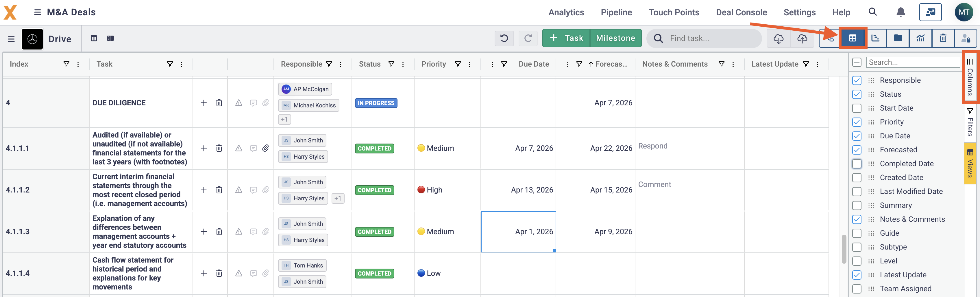Viewport: 980px width, 297px height.
Task: Open the hamburger menu beside M&A Deals
Action: (37, 12)
